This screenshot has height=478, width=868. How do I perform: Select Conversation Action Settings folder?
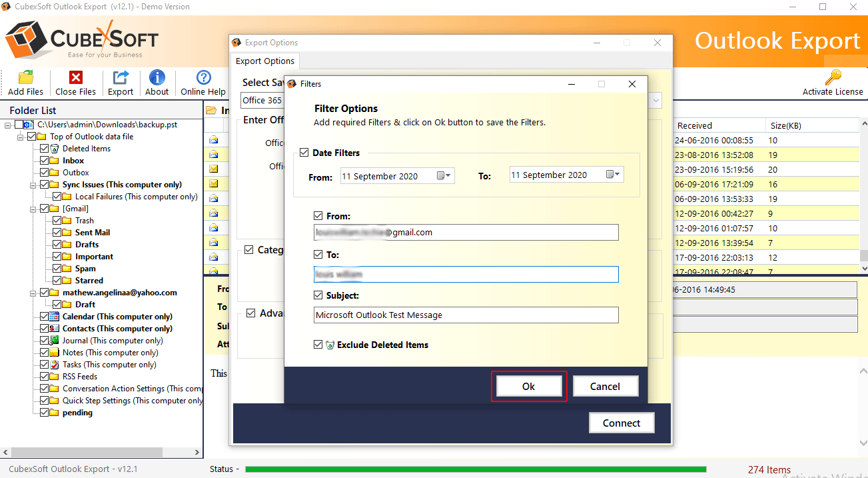[133, 389]
